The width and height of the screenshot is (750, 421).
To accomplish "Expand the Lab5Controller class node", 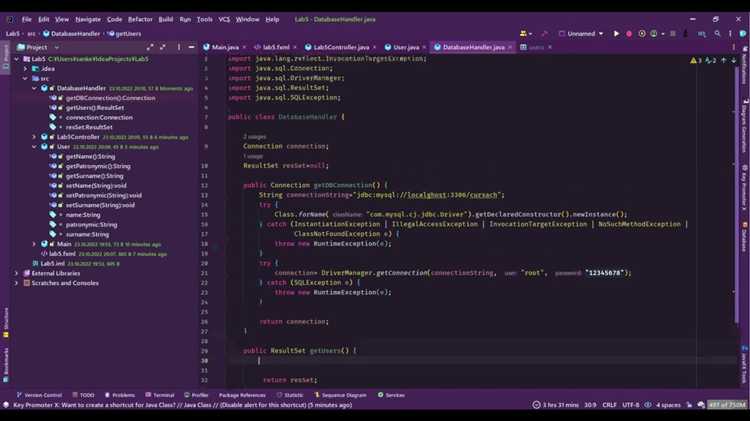I will pos(34,137).
